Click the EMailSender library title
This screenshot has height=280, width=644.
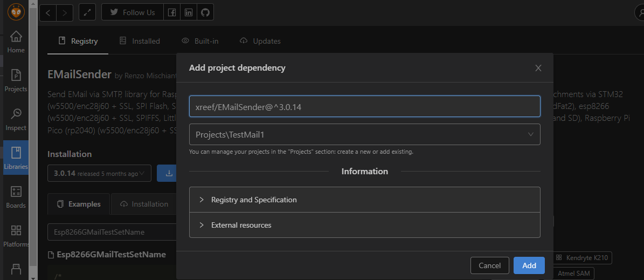click(79, 74)
